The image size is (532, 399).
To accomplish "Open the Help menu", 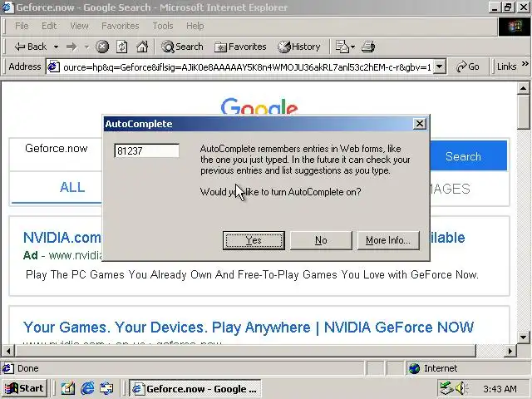I will click(x=195, y=26).
